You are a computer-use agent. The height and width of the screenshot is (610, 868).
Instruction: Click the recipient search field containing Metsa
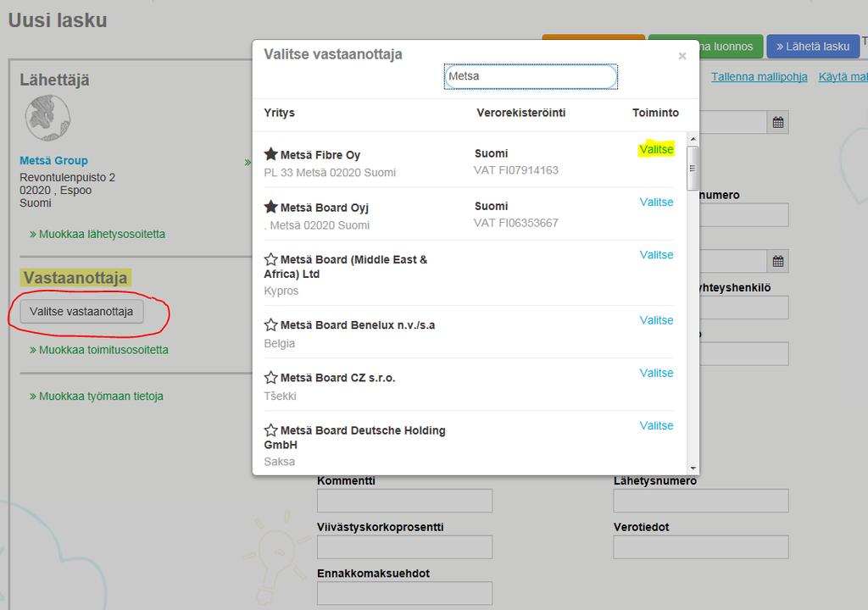pos(531,76)
